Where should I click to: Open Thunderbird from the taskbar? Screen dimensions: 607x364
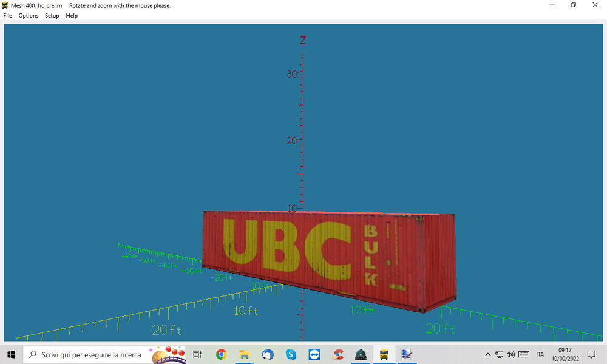(x=268, y=354)
